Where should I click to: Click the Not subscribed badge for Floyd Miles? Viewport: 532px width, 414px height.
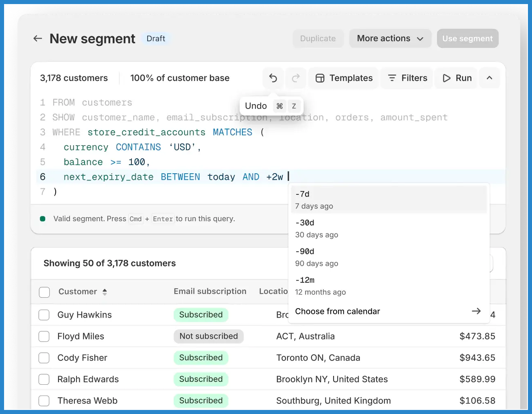(209, 336)
